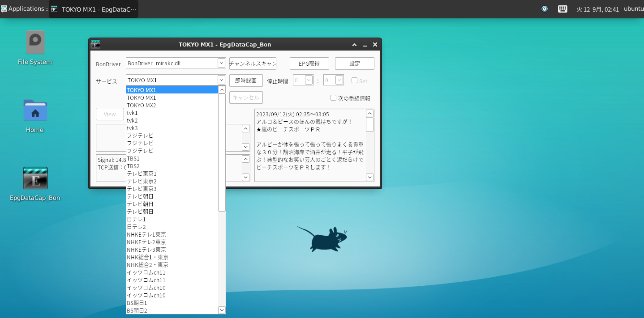Start recording with the 即時録画 button

[x=246, y=80]
